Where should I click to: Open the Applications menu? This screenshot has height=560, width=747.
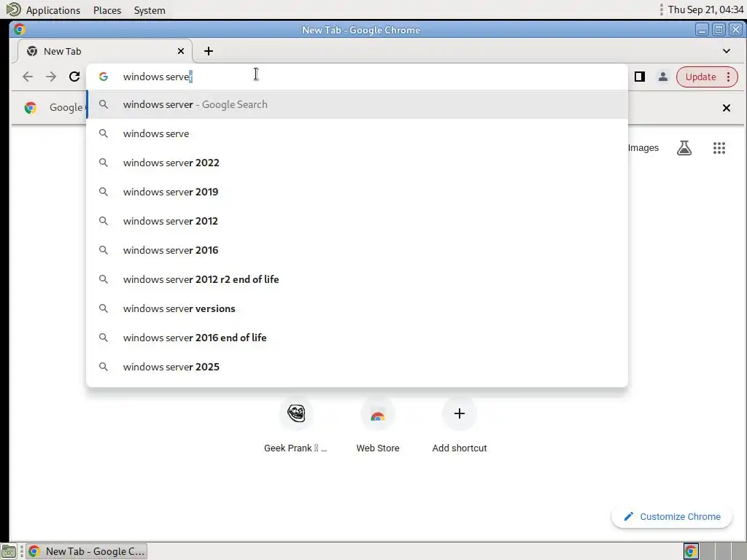53,10
